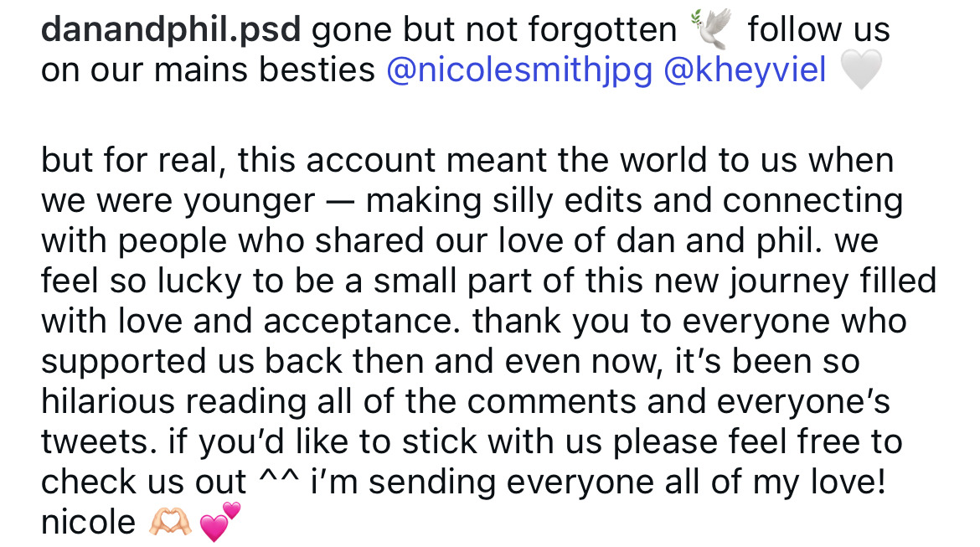
Task: Click the white heart emoji
Action: point(860,71)
